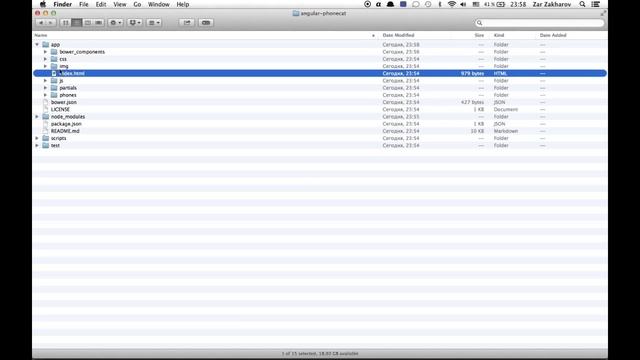This screenshot has height=360, width=640.
Task: Go forward with the Forward arrow button
Action: (50, 22)
